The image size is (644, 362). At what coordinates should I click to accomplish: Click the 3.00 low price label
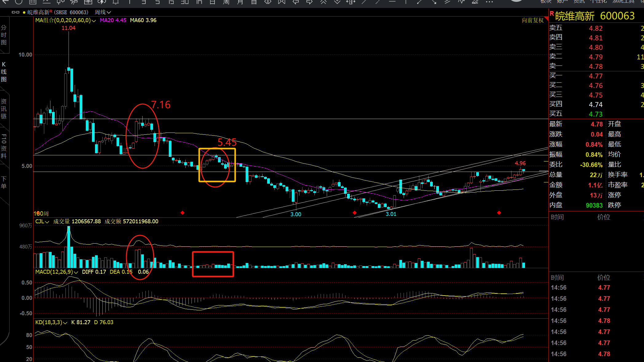click(x=296, y=214)
